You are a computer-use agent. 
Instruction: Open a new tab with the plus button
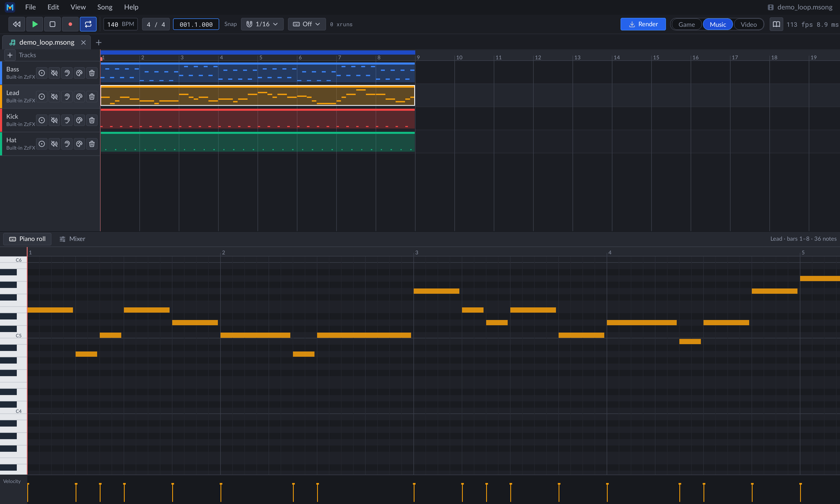99,43
